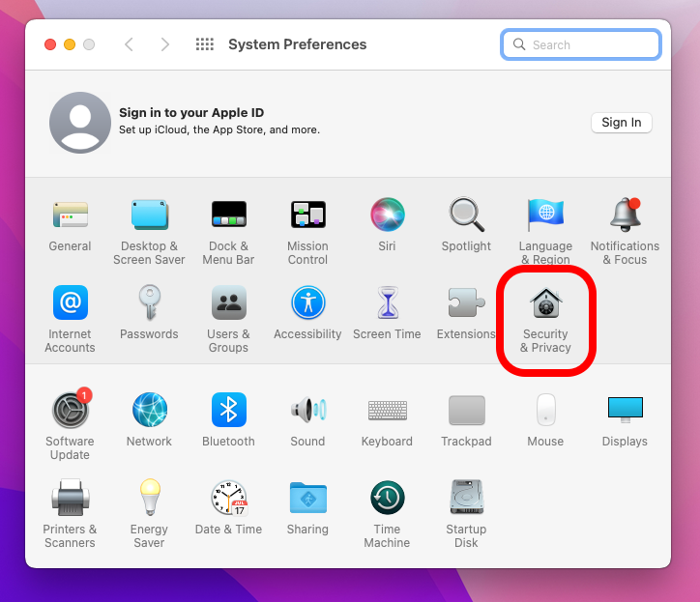Go forward with the right chevron

pyautogui.click(x=165, y=44)
